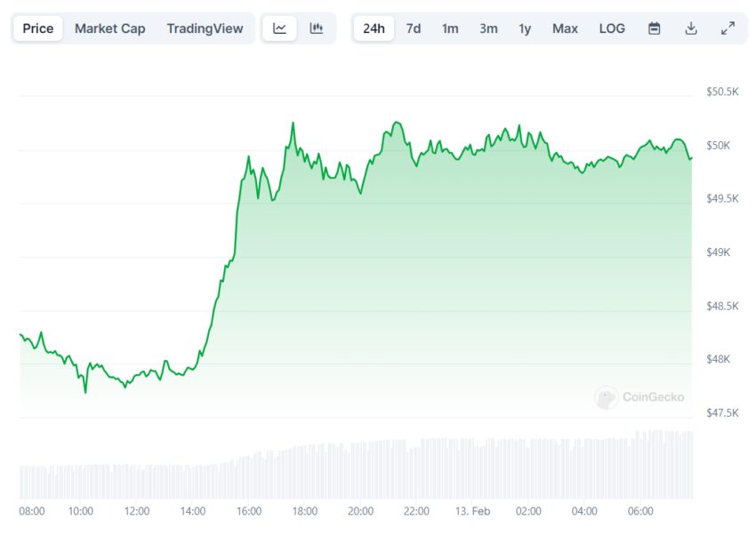756x535 pixels.
Task: Choose the 3m time range
Action: pyautogui.click(x=488, y=28)
